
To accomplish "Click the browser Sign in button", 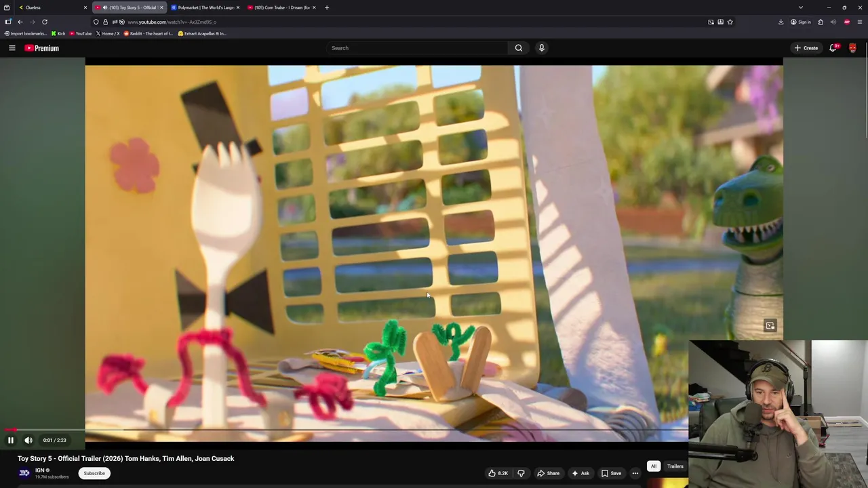I will coord(801,22).
